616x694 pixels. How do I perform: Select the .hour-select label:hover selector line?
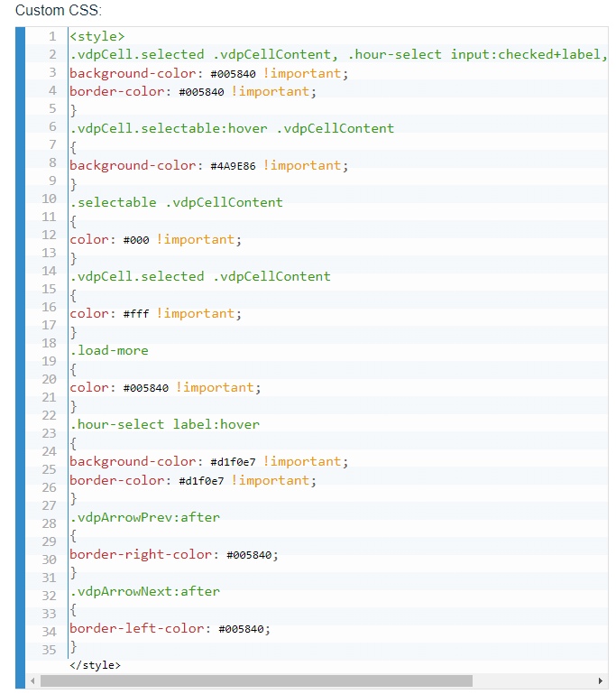pos(164,424)
